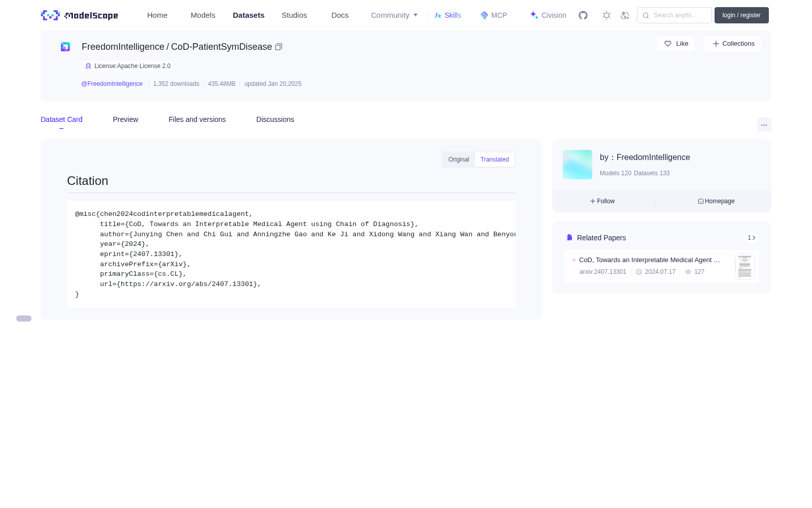Image resolution: width=812 pixels, height=508 pixels.
Task: Click the 435.48MB size text
Action: click(222, 84)
